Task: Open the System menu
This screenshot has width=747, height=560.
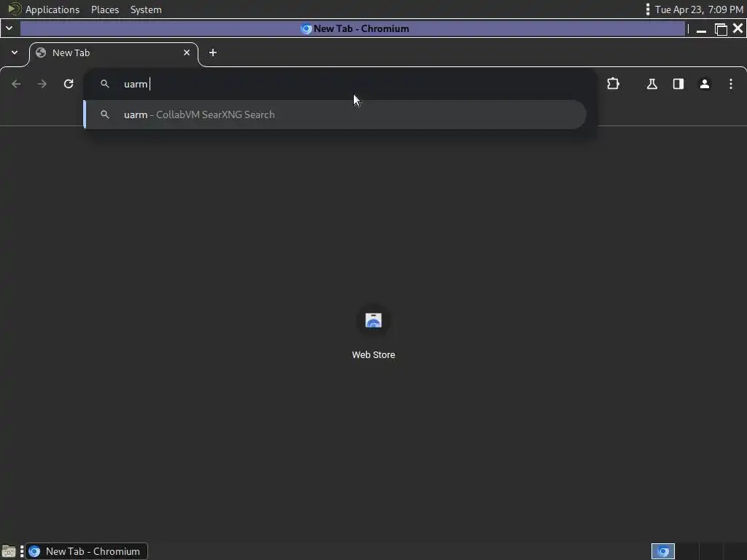Action: pos(146,9)
